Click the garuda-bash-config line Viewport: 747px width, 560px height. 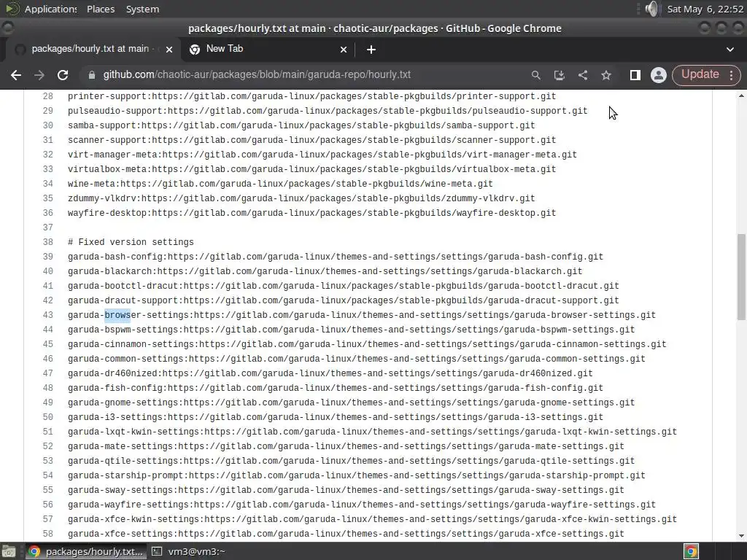(x=336, y=257)
